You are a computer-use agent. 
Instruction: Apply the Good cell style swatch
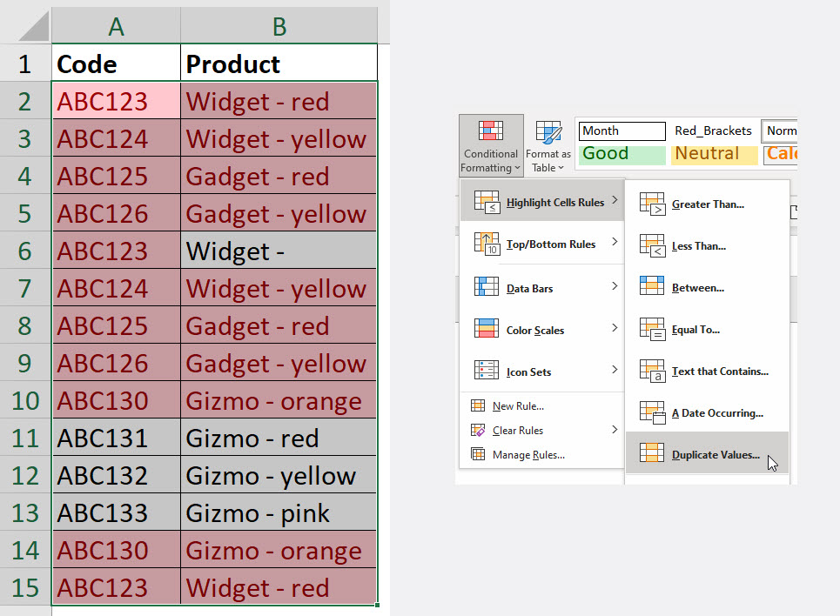pyautogui.click(x=622, y=154)
